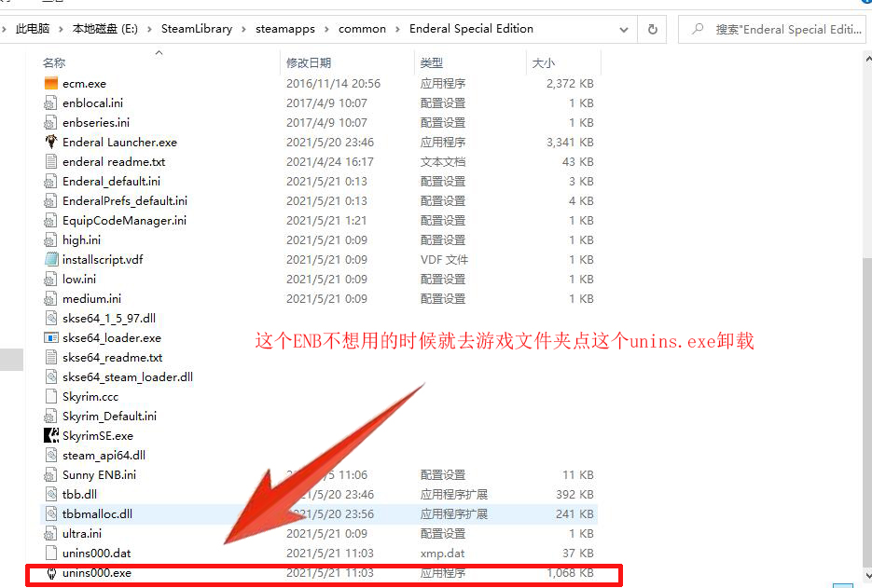Click the installscript.vdf file icon
Image resolution: width=872 pixels, height=588 pixels.
[50, 260]
